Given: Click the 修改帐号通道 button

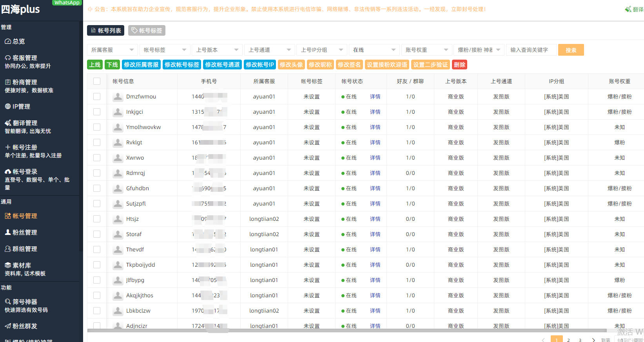Looking at the screenshot, I should [222, 65].
